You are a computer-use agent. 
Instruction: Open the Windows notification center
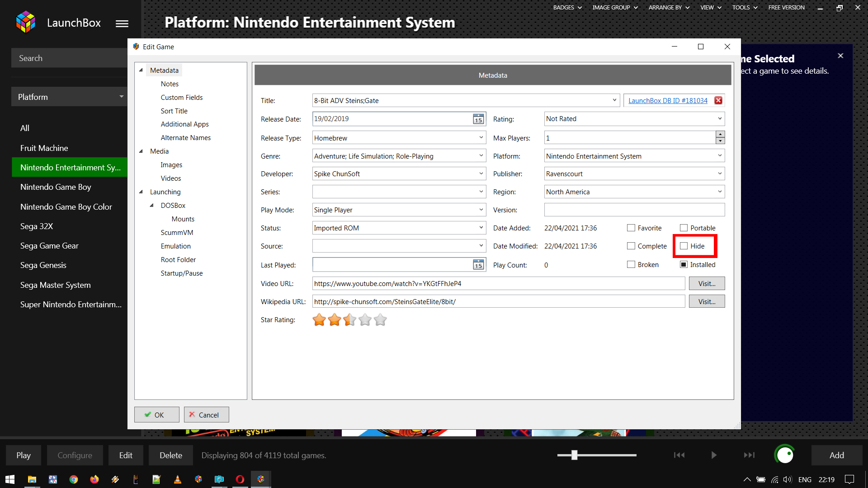click(849, 479)
